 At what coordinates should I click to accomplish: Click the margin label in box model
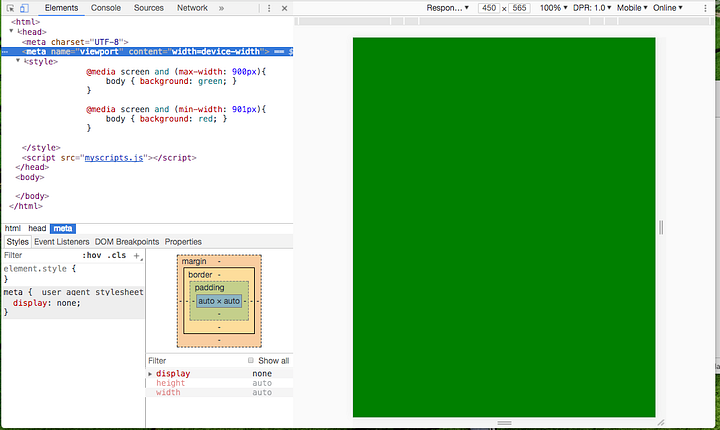pyautogui.click(x=194, y=261)
